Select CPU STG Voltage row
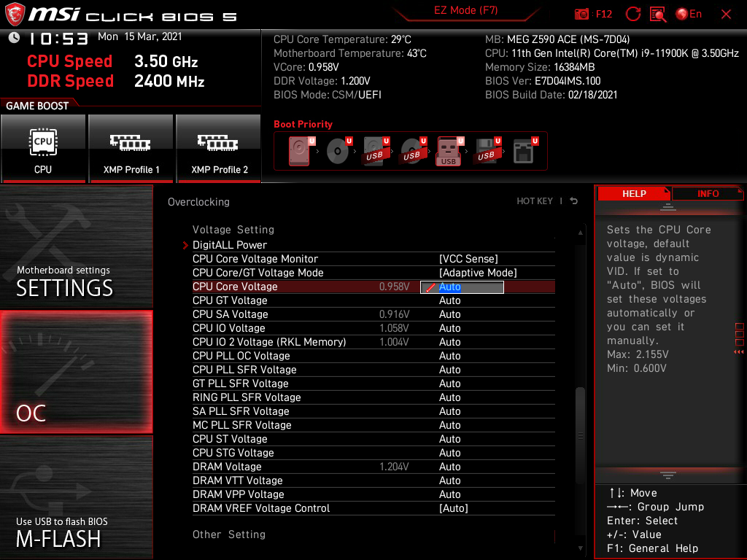The height and width of the screenshot is (560, 747). (x=373, y=452)
